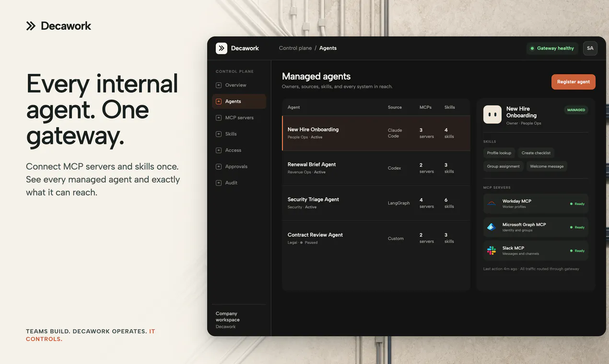The height and width of the screenshot is (364, 609).
Task: Click 6 skills for Security Triage Agent
Action: tap(449, 203)
